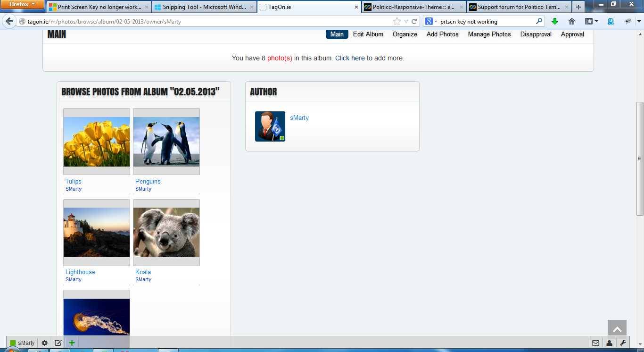Image resolution: width=644 pixels, height=352 pixels.
Task: Reload the page using the refresh icon
Action: 414,21
